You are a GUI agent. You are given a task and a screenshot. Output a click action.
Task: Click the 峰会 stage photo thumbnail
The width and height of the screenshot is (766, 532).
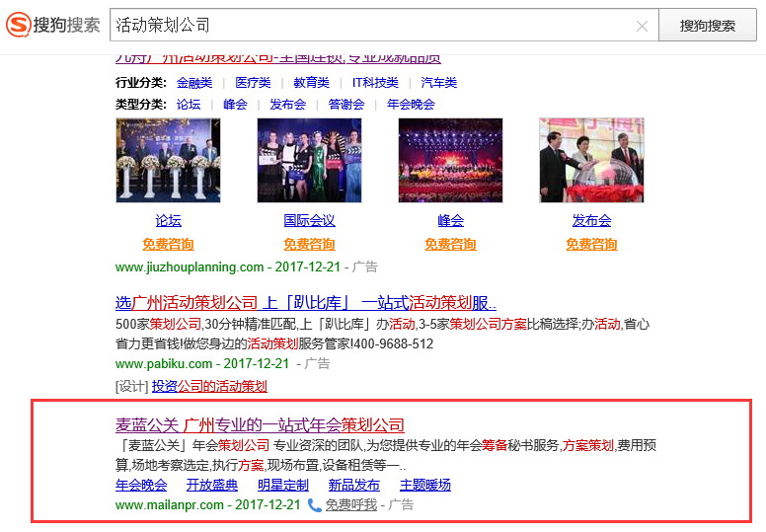coord(450,160)
